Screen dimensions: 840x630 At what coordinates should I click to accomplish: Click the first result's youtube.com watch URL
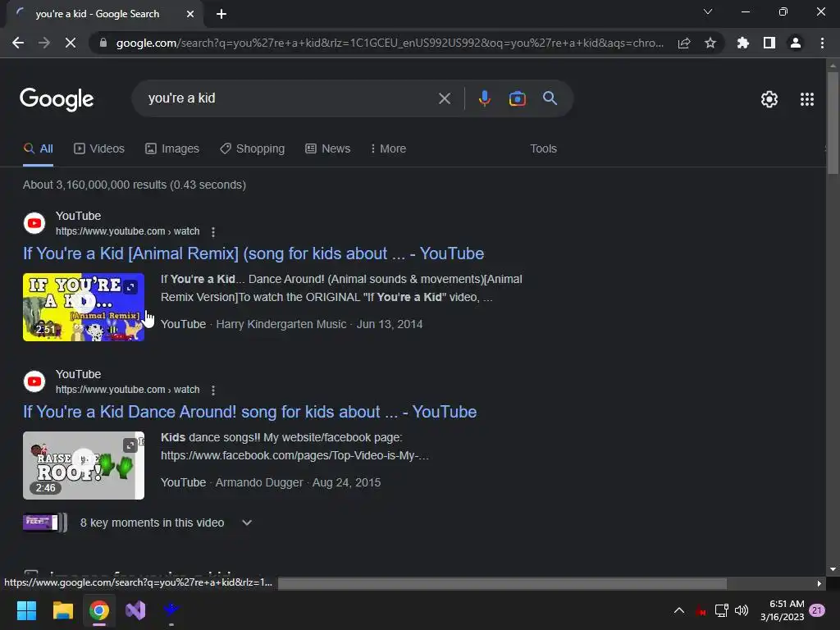[127, 231]
